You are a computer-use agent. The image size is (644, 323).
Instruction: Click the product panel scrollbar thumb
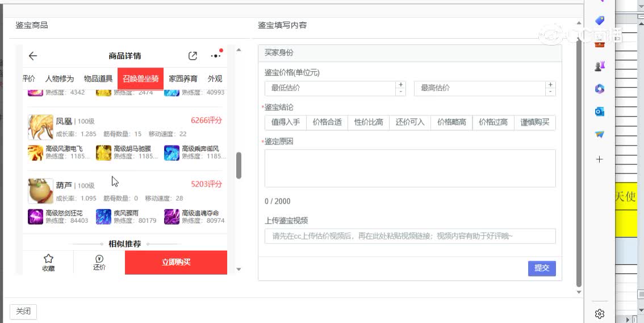239,165
